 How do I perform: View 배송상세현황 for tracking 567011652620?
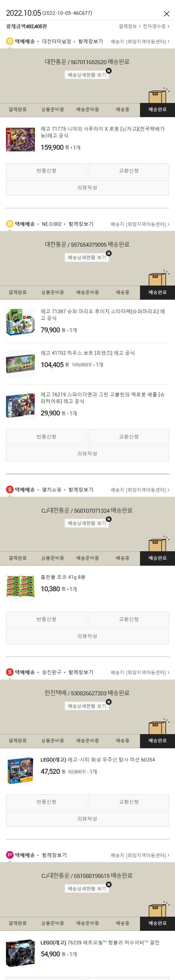point(87,75)
